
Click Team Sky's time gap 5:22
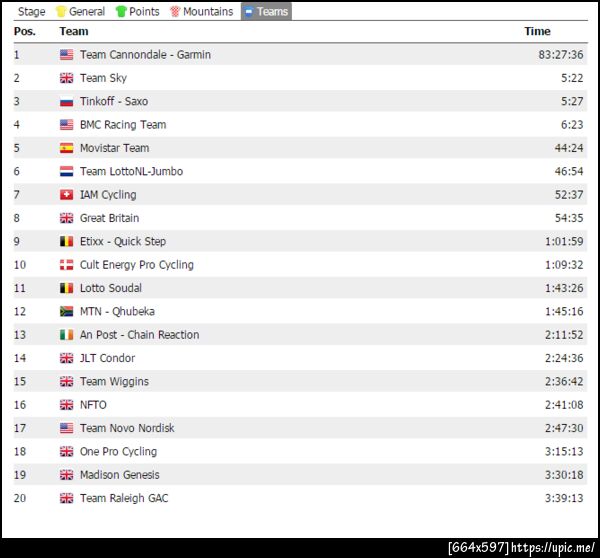572,78
